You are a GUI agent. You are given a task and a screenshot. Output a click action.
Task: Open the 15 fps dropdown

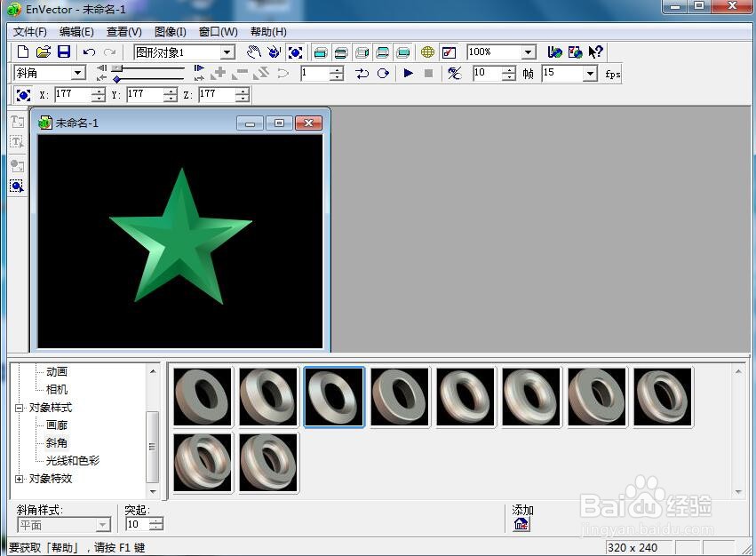click(x=590, y=74)
